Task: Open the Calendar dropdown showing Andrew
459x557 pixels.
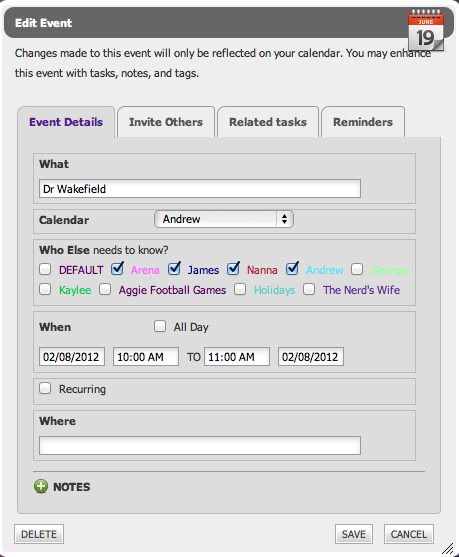Action: [224, 219]
